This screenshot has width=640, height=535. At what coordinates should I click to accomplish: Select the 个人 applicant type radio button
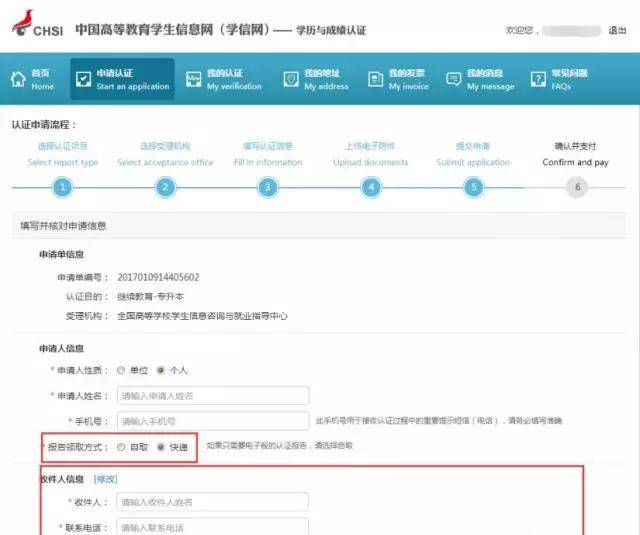[161, 370]
